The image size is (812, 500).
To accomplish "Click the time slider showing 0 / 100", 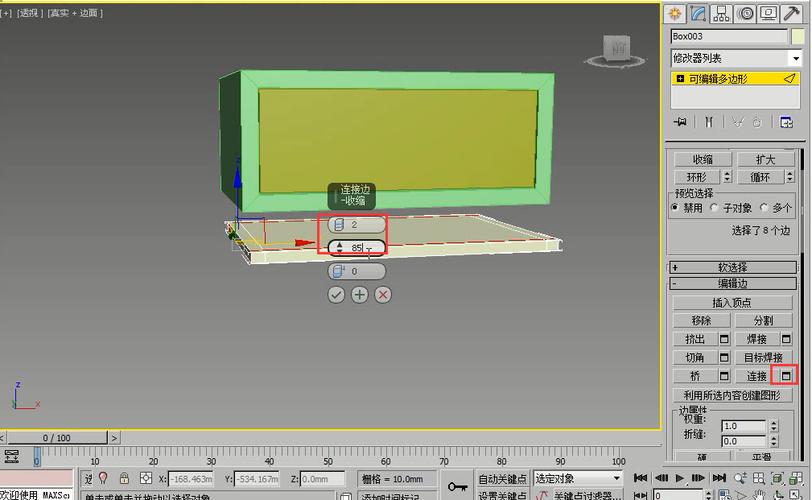I will 56,438.
